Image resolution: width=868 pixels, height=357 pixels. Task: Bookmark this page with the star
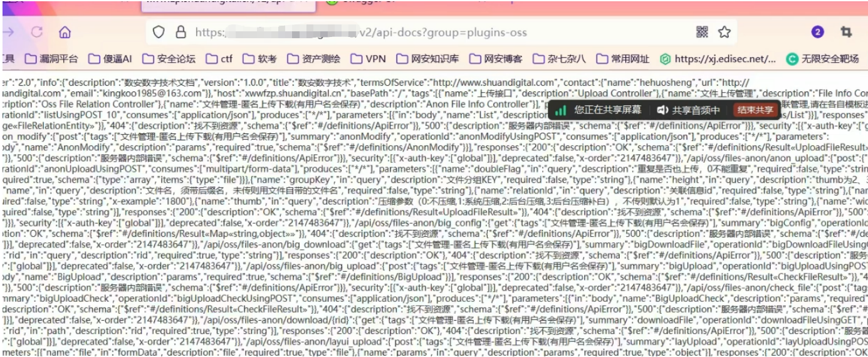click(x=724, y=32)
